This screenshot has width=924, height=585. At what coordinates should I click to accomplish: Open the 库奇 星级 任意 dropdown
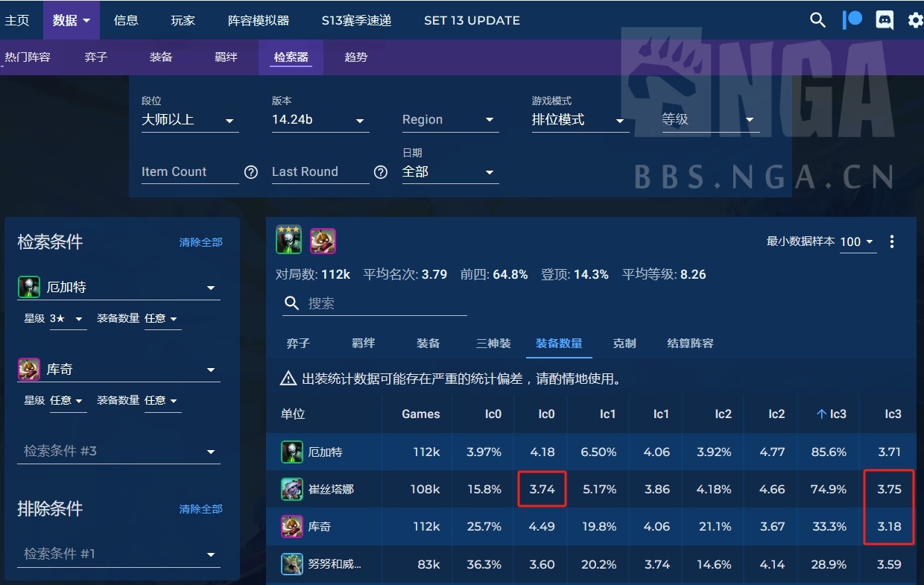68,401
